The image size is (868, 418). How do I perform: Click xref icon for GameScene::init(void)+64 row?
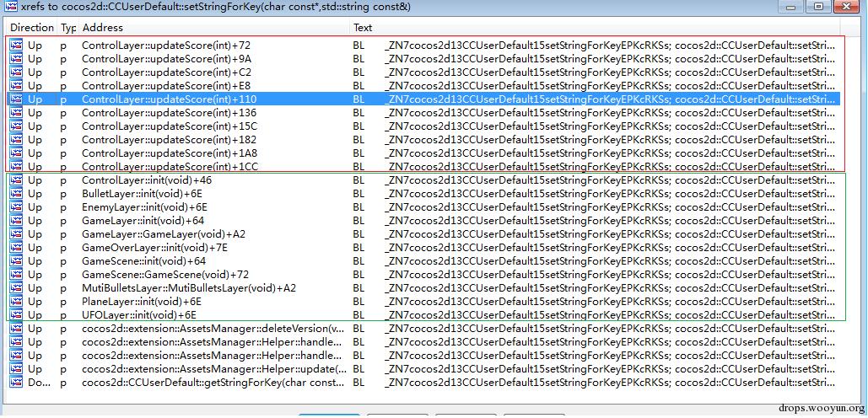point(15,261)
